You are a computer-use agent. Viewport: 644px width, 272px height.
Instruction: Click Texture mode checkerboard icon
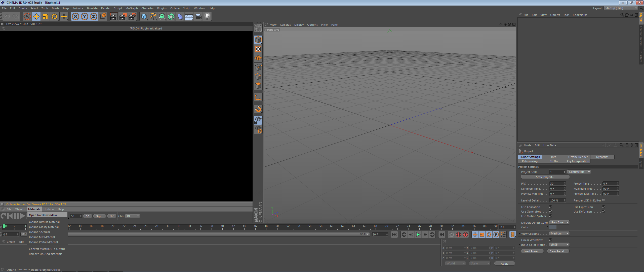pyautogui.click(x=258, y=49)
